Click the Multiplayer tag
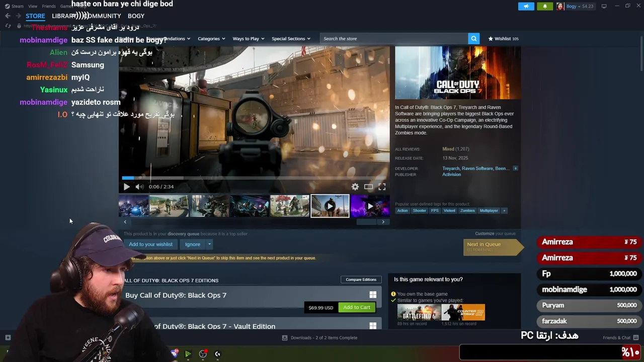 (489, 211)
